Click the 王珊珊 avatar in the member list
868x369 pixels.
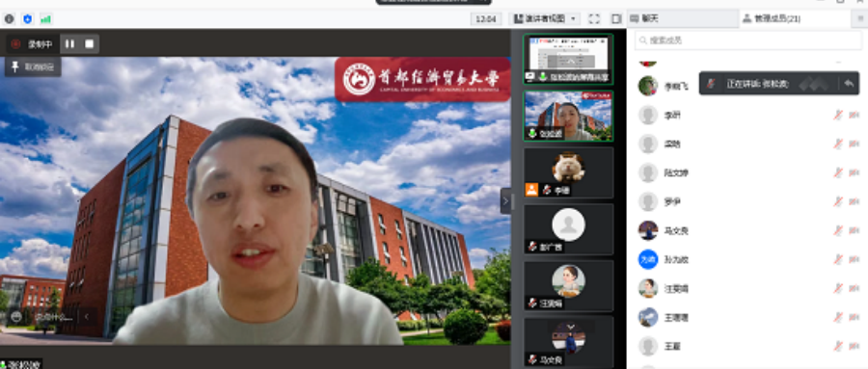(648, 318)
